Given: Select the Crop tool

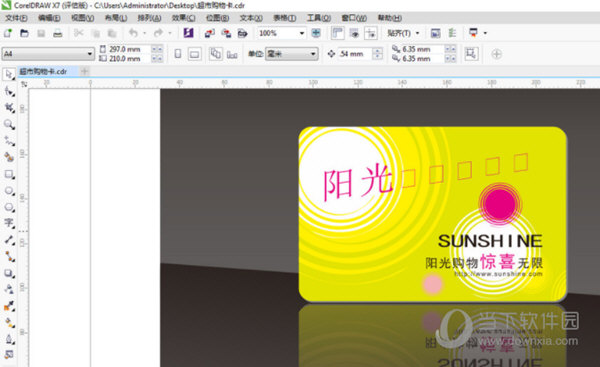Looking at the screenshot, I should pyautogui.click(x=9, y=108).
